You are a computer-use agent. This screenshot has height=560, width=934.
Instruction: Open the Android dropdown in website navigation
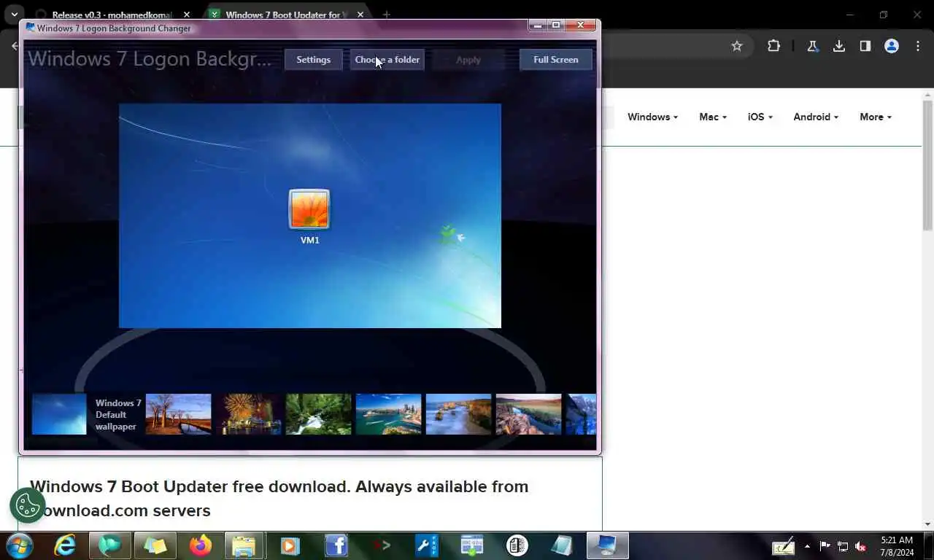[816, 117]
